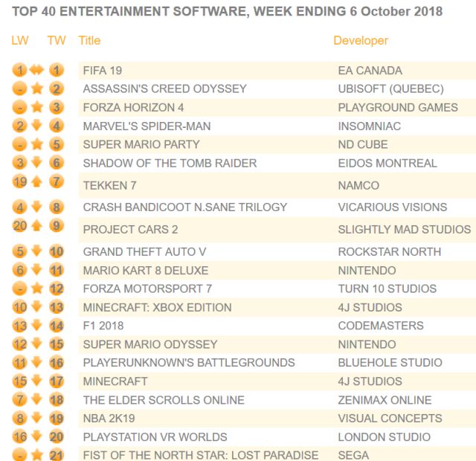Viewport: 476px width, 461px height.
Task: Click the new-entry star icon beside Assassin's Creed Odyssey
Action: (37, 89)
